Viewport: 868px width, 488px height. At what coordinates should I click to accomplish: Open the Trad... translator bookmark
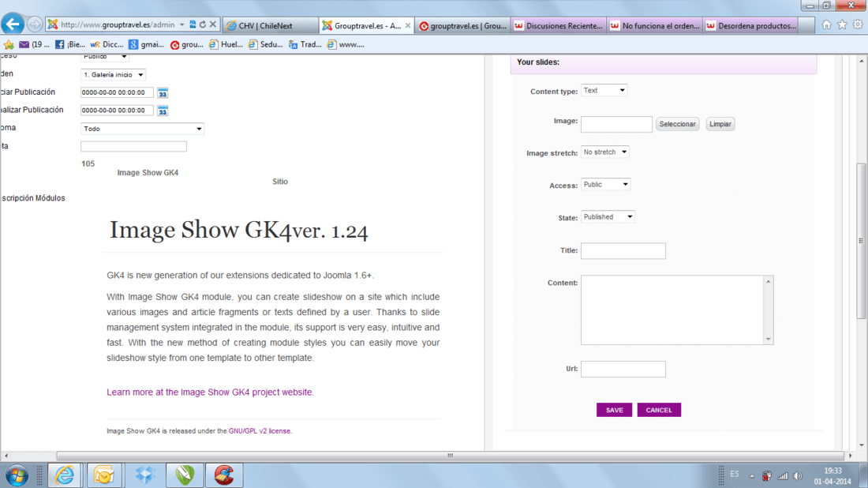click(x=305, y=44)
